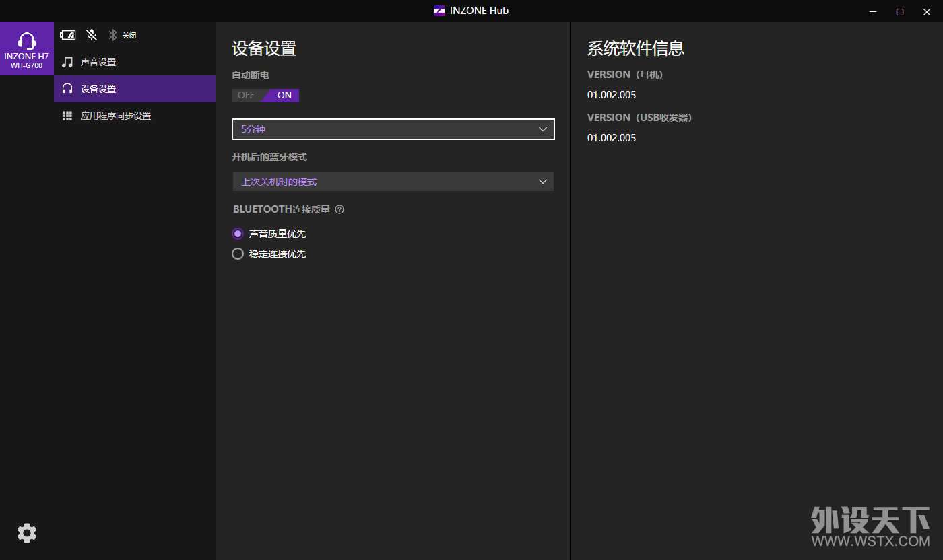
Task: Click the 系统软件信息 heading
Action: click(636, 48)
